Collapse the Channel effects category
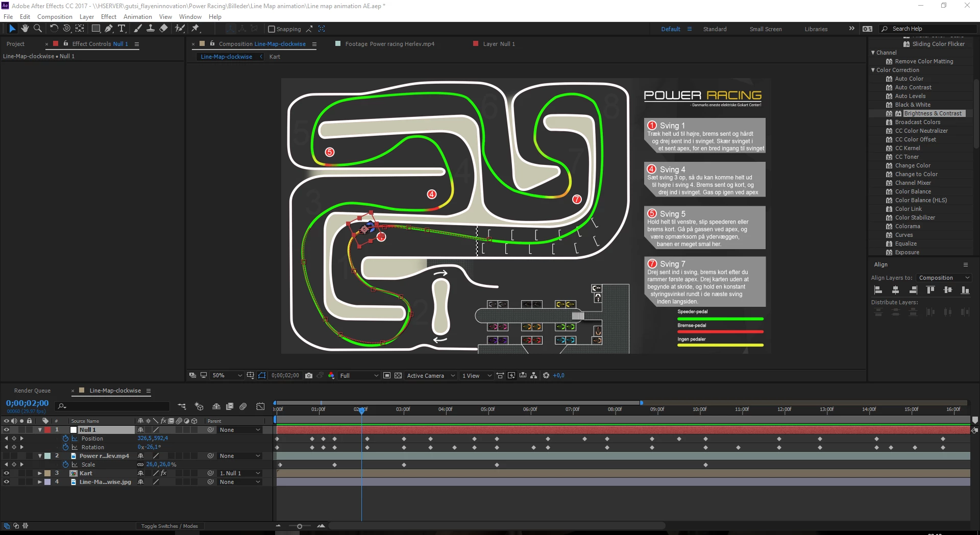The width and height of the screenshot is (980, 535). [873, 53]
